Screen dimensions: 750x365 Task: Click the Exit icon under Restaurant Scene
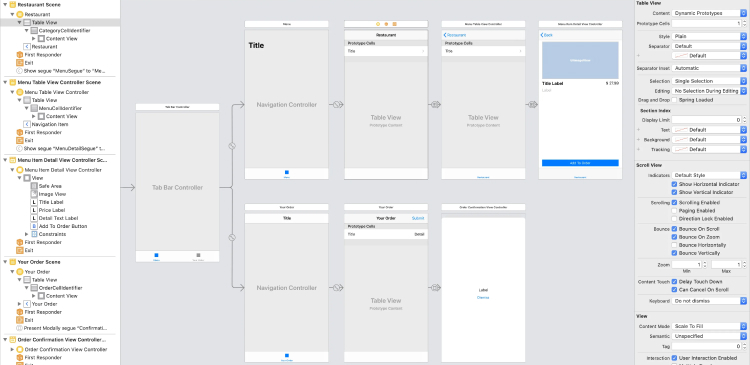coord(20,63)
